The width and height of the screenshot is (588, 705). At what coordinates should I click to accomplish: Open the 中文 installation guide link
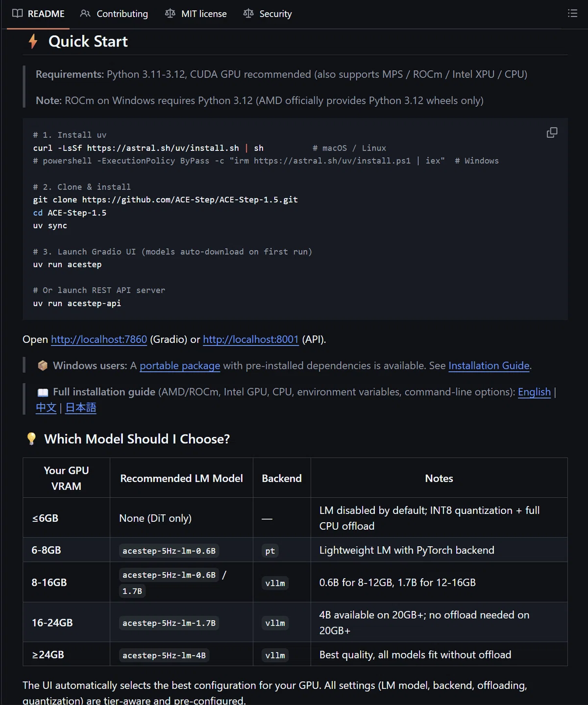click(46, 408)
